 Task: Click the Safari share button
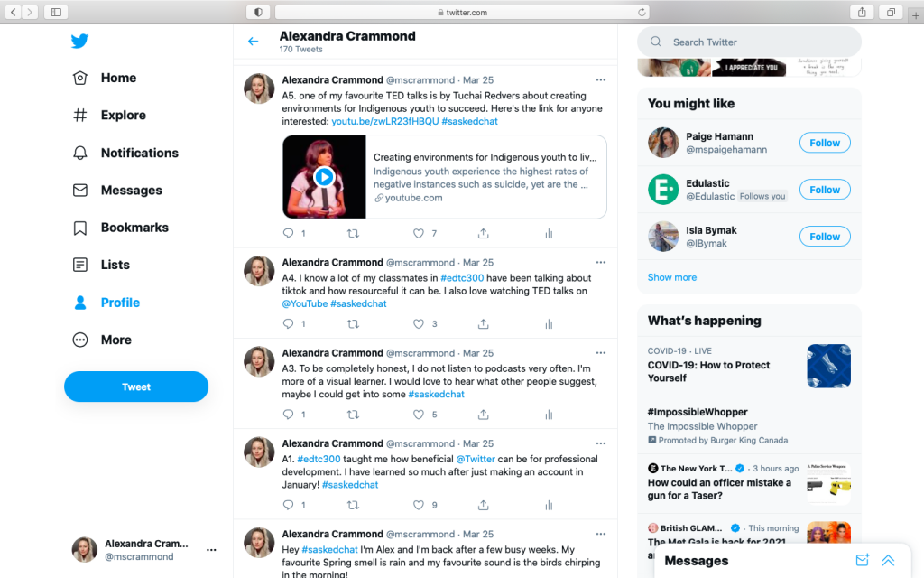pos(862,12)
